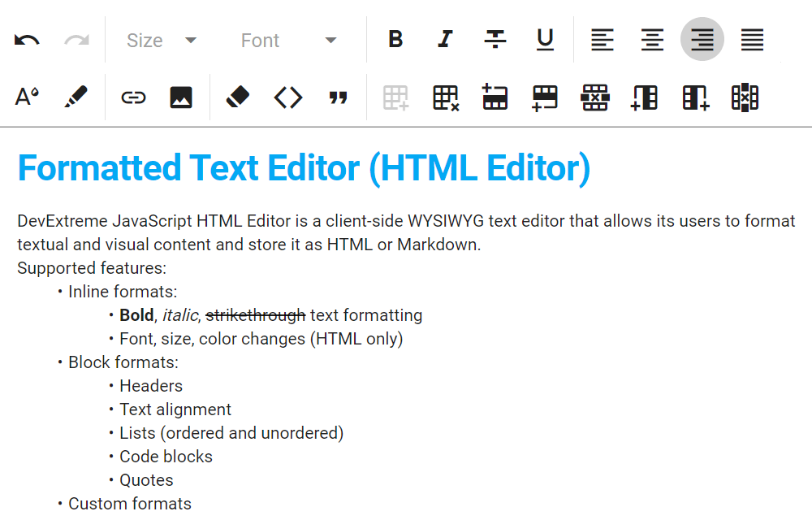Click 'Font, size, color changes (HTML only)'

point(261,340)
